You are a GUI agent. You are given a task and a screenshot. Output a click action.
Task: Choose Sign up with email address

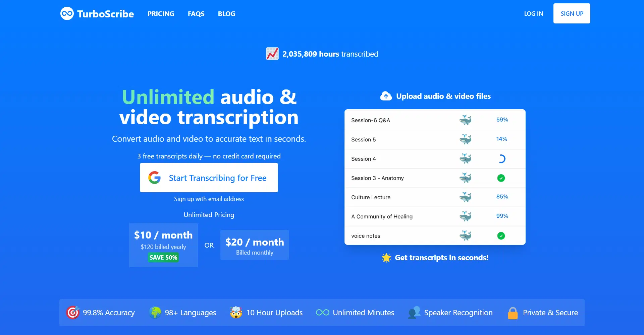[x=209, y=199]
